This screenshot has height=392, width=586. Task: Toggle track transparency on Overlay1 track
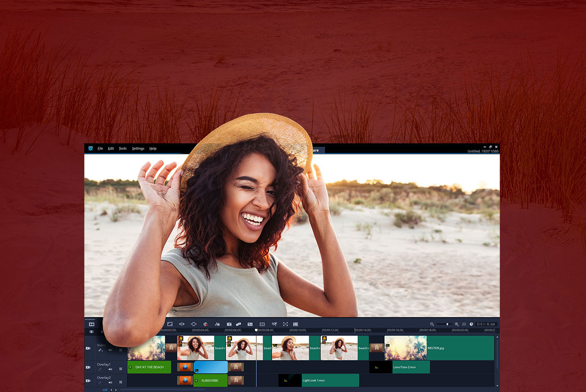tap(120, 369)
